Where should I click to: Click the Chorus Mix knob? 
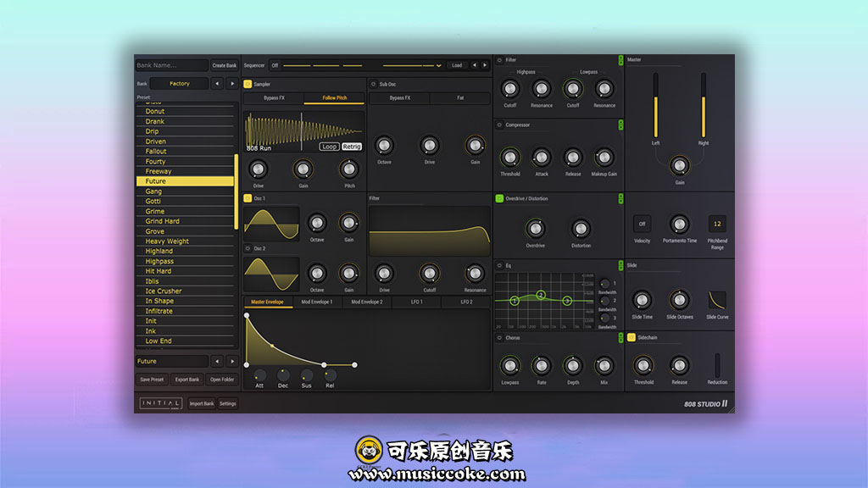coord(604,365)
